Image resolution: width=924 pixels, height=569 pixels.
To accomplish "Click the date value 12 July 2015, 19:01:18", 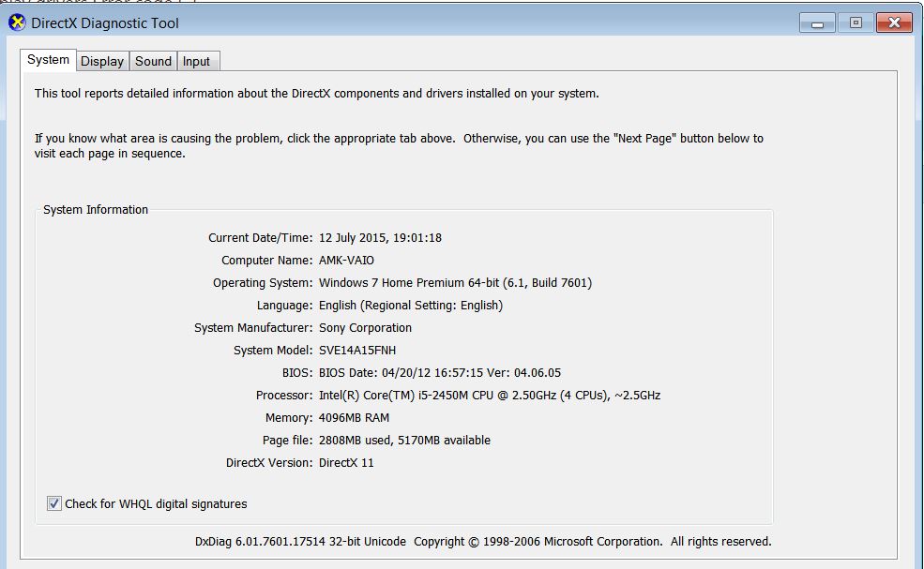I will click(380, 238).
